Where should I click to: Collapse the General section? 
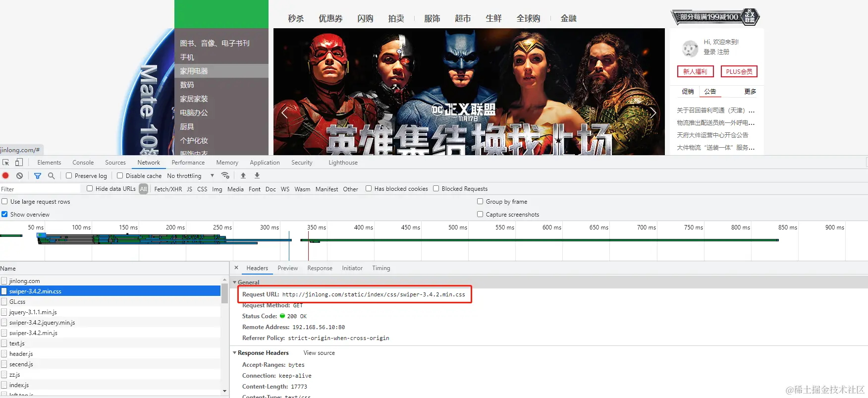click(x=235, y=282)
